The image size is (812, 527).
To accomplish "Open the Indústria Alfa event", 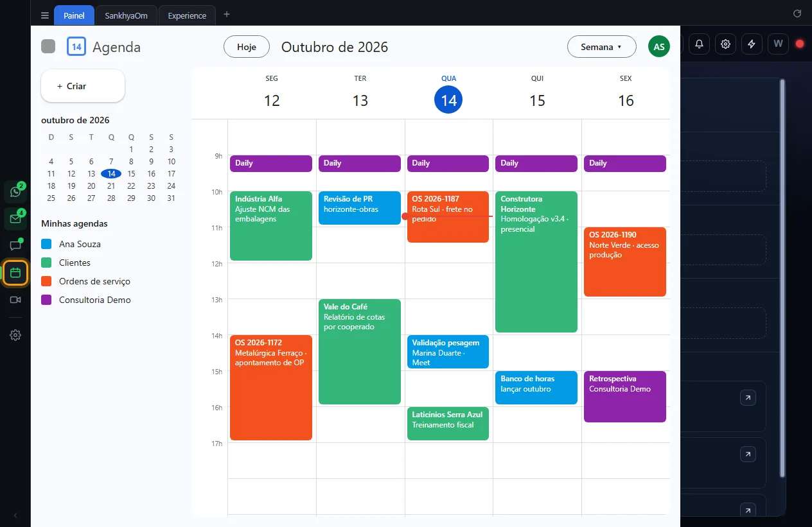I will [x=271, y=226].
